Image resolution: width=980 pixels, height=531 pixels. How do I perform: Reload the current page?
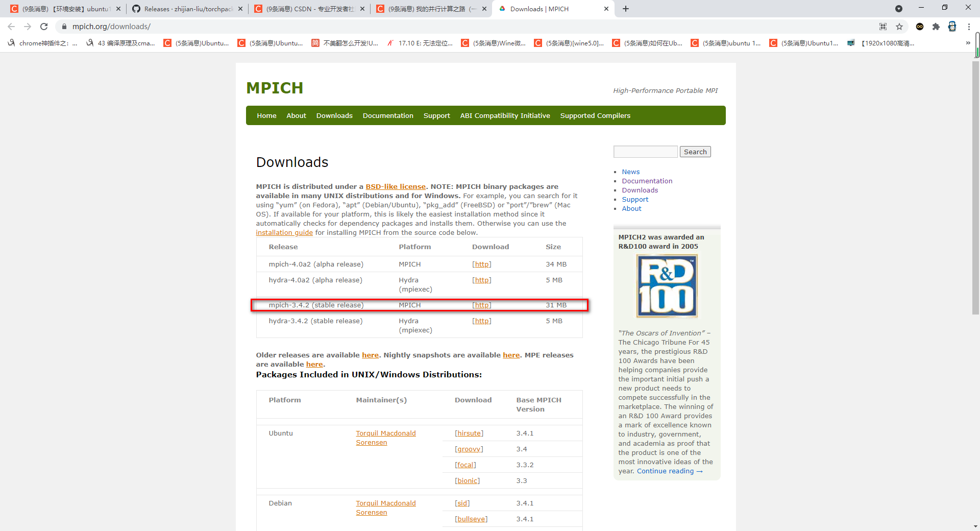point(44,27)
